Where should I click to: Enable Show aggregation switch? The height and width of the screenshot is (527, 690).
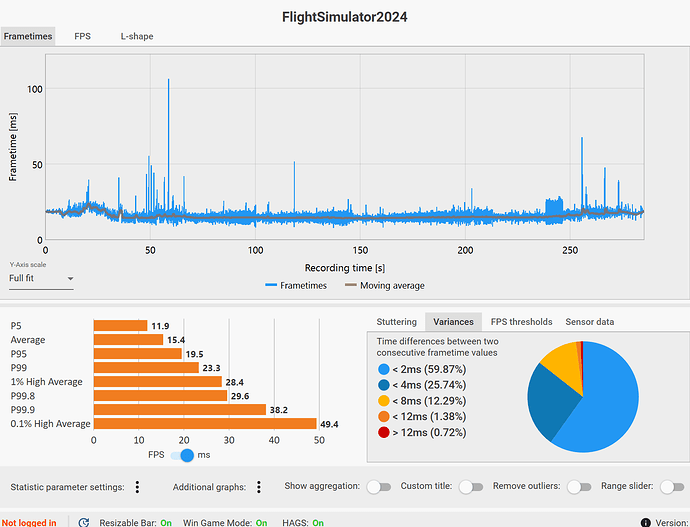click(379, 487)
